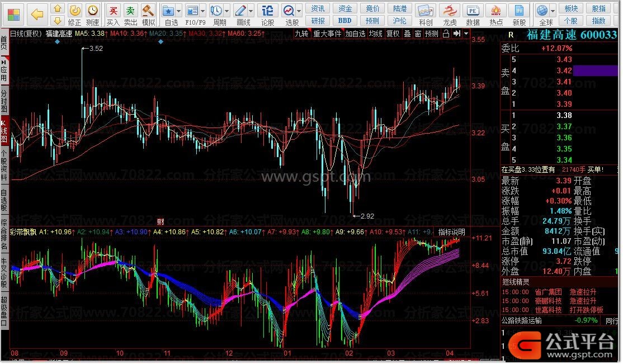The width and height of the screenshot is (623, 364).
Task: Switch to the 综合排名 sidebar tab
Action: click(4, 234)
